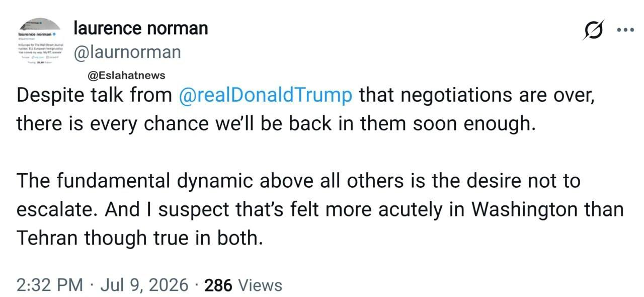
Task: Click the blue verified badge inside avatar
Action: pyautogui.click(x=54, y=33)
